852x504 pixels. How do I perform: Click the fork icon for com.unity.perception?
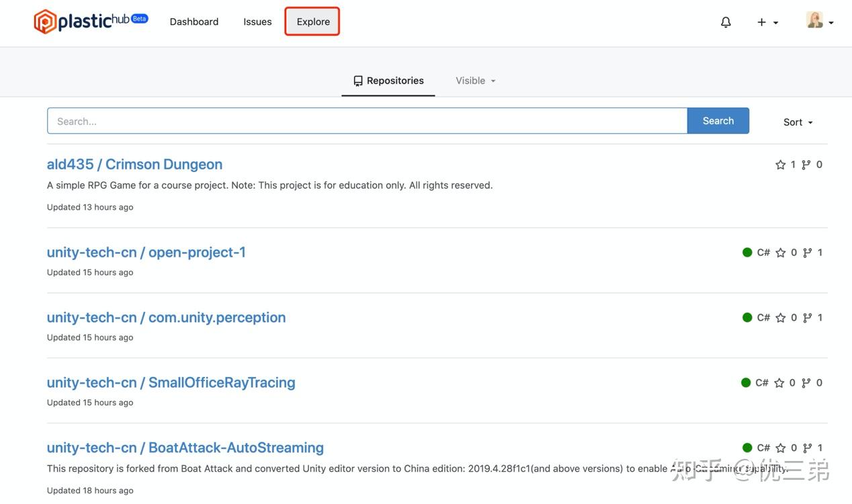coord(807,318)
